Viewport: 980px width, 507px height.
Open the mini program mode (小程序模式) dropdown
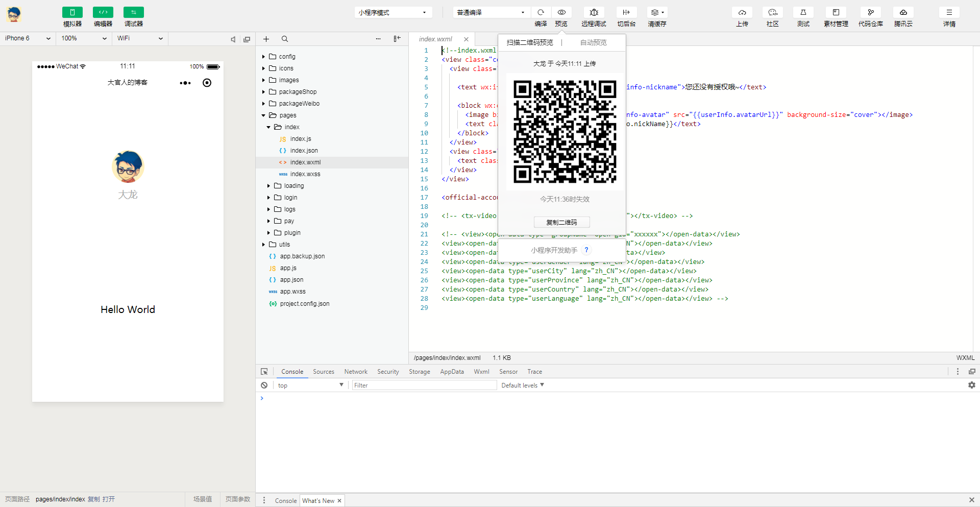coord(393,12)
